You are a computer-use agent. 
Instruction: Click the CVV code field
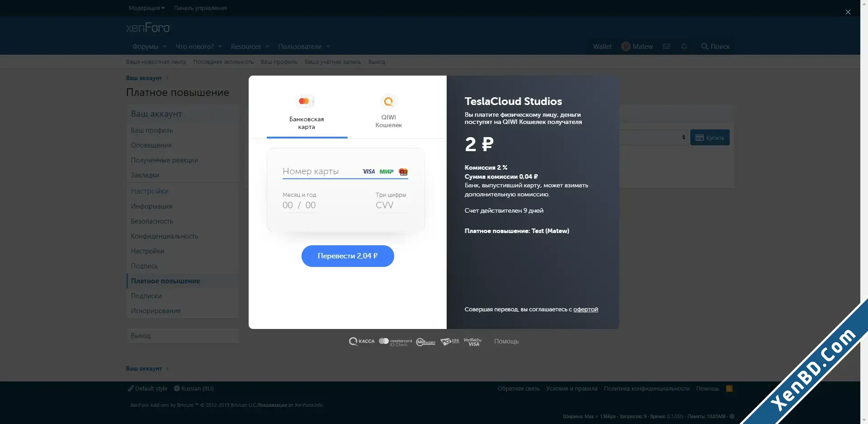392,205
